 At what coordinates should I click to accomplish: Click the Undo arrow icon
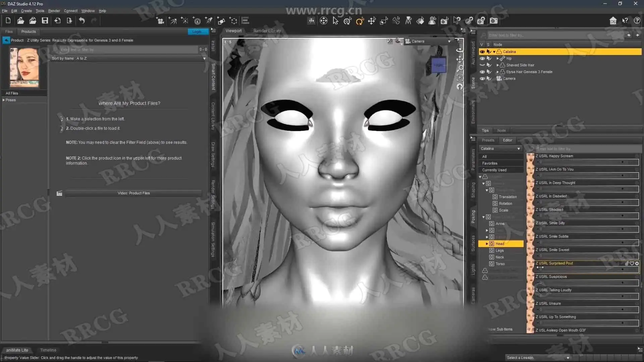coord(82,21)
